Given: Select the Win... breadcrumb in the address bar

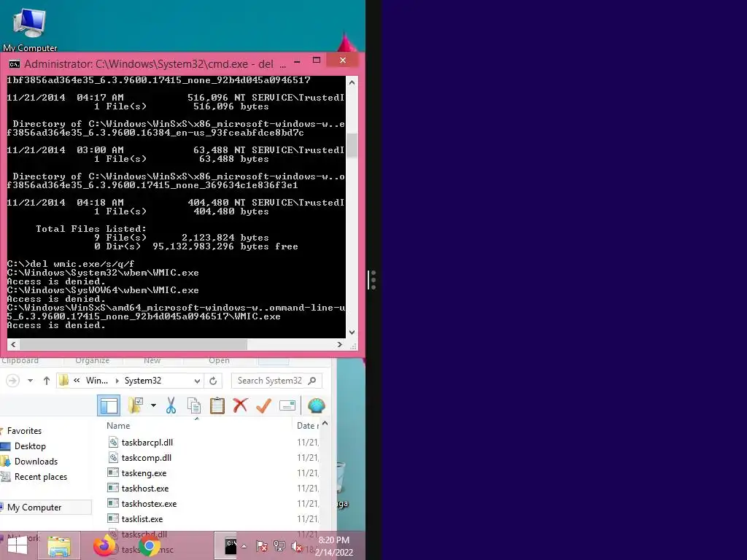Looking at the screenshot, I should click(97, 380).
